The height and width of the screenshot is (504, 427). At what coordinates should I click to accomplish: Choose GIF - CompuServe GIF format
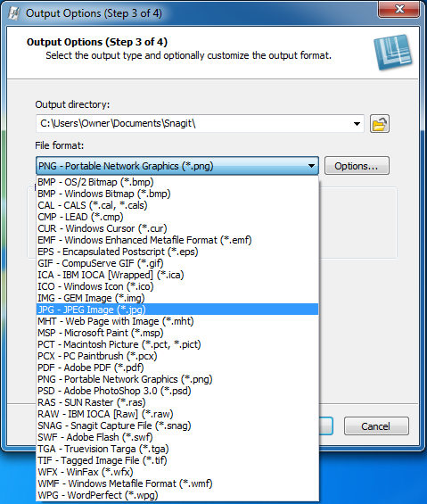(x=177, y=263)
